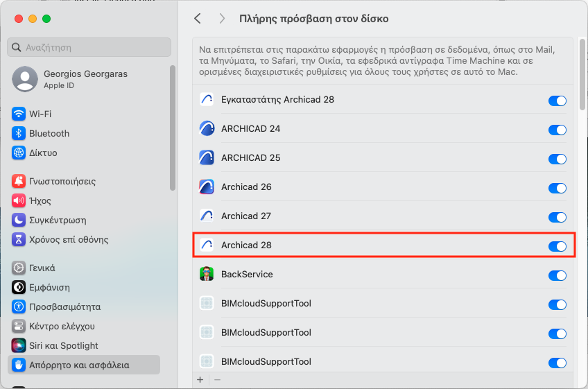Add an app with the plus button
The height and width of the screenshot is (389, 588).
pos(200,380)
